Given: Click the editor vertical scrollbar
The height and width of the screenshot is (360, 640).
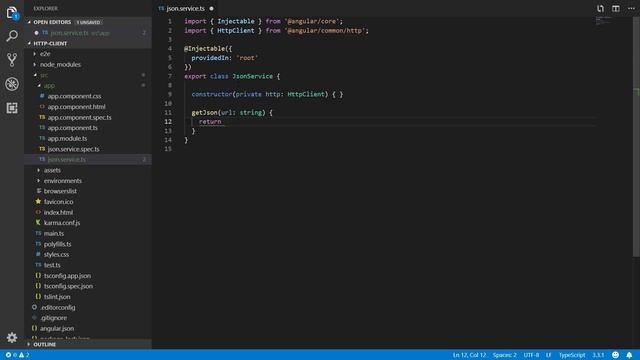Looking at the screenshot, I should tap(636, 137).
